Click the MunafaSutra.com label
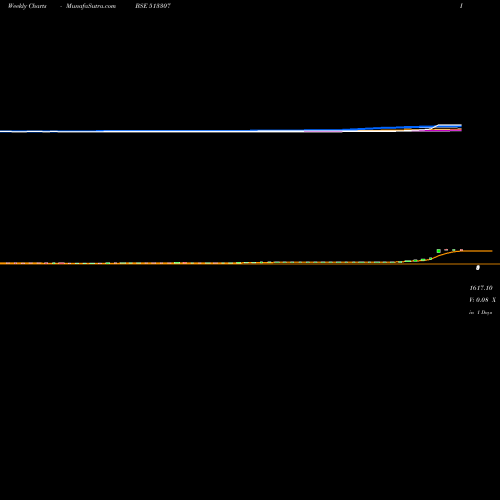 (91, 6)
